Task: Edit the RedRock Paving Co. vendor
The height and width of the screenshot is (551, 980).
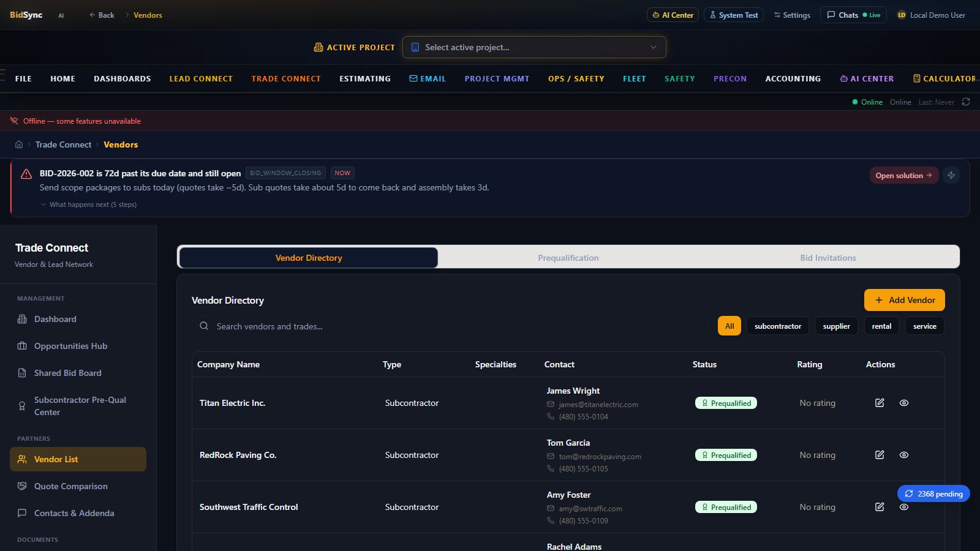Action: 880,455
